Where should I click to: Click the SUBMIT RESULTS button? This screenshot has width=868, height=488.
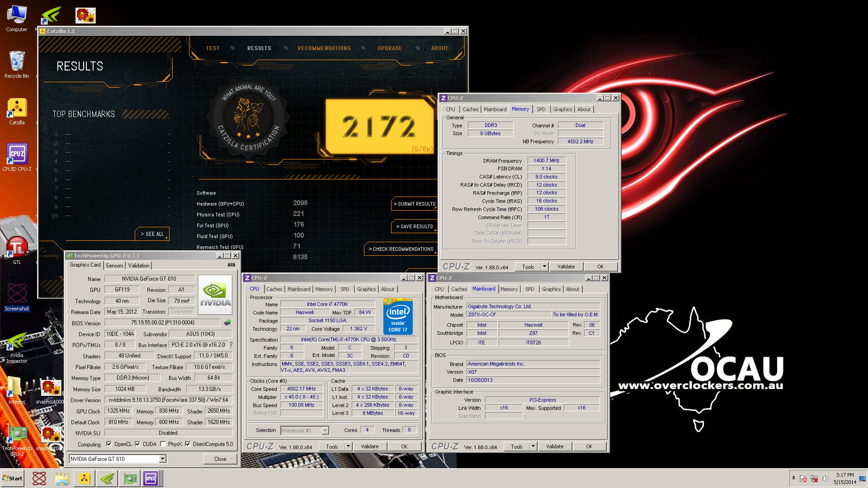tap(414, 204)
